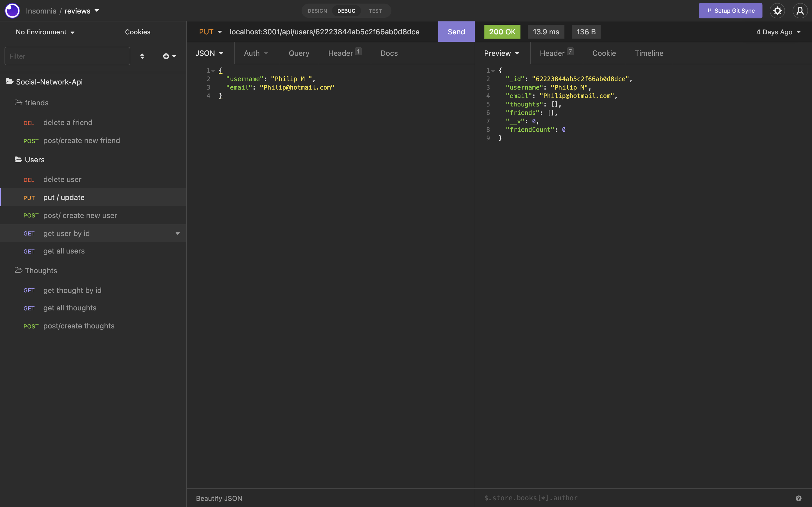Click the plus icon to create new request
Viewport: 812px width, 507px height.
[166, 56]
